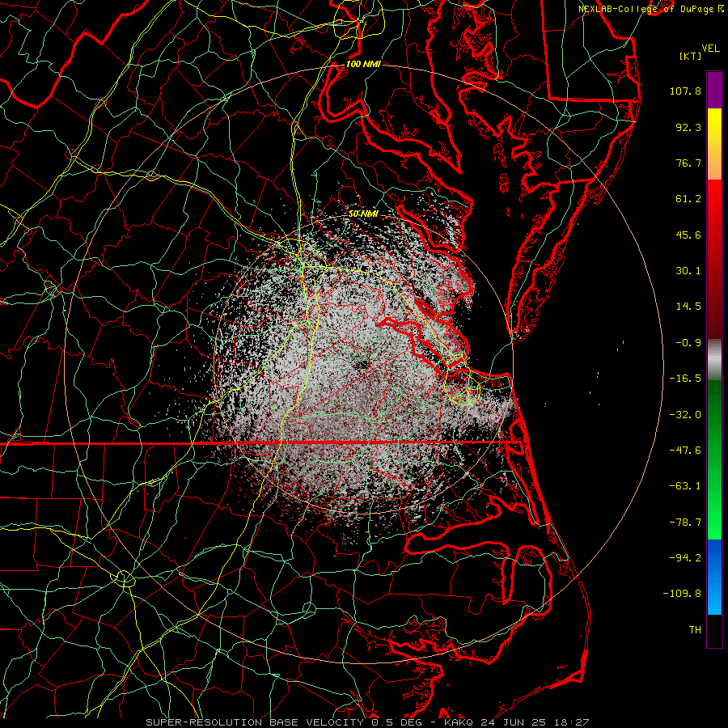Image resolution: width=728 pixels, height=728 pixels.
Task: Click the 92.3 legend value
Action: (688, 127)
